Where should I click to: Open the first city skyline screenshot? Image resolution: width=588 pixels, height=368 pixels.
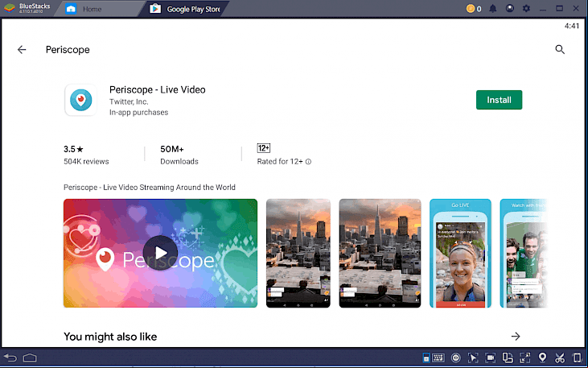(x=298, y=253)
